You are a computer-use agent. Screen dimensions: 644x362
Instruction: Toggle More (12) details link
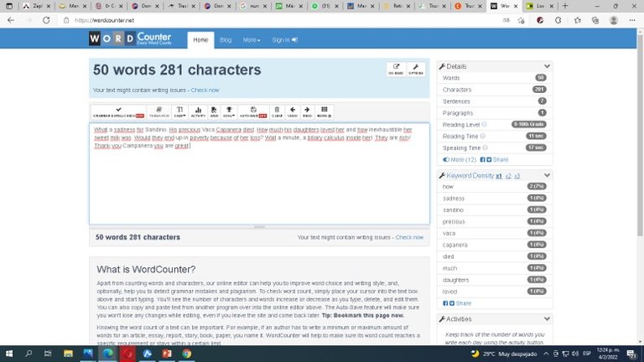(x=460, y=160)
